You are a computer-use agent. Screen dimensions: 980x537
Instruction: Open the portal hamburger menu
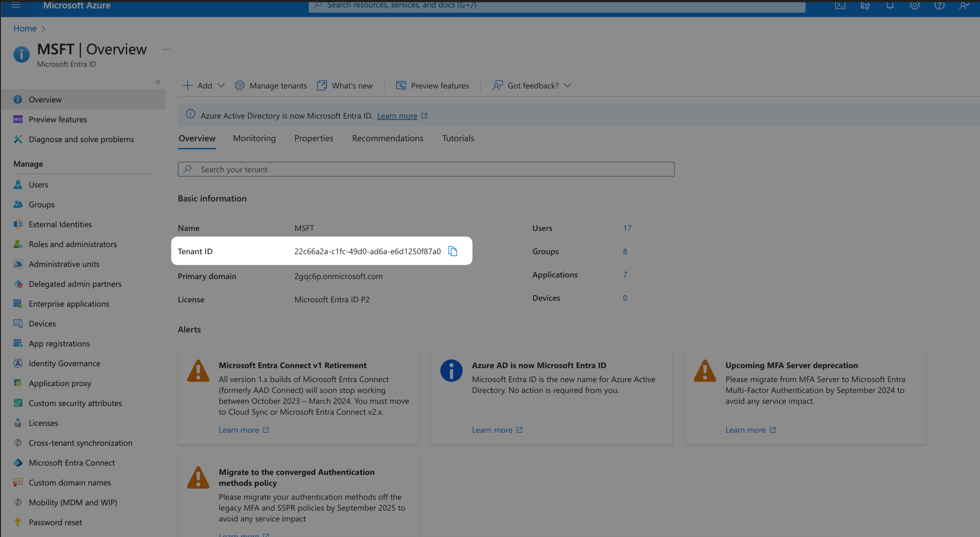click(16, 5)
